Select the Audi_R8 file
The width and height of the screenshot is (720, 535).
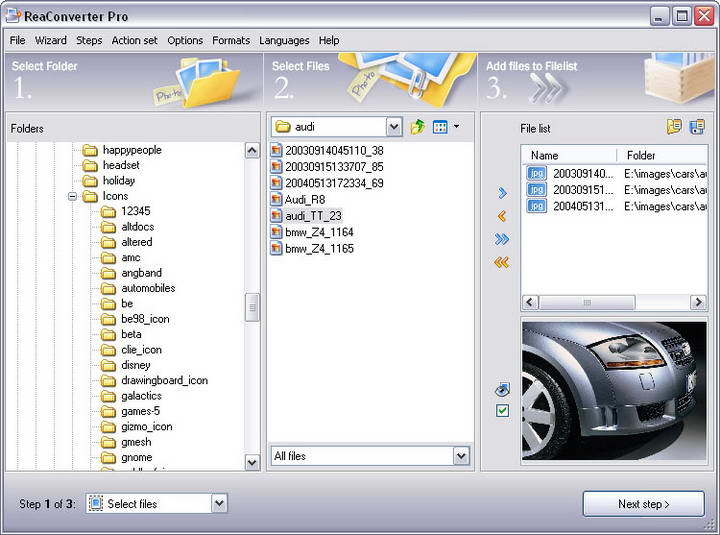click(304, 199)
